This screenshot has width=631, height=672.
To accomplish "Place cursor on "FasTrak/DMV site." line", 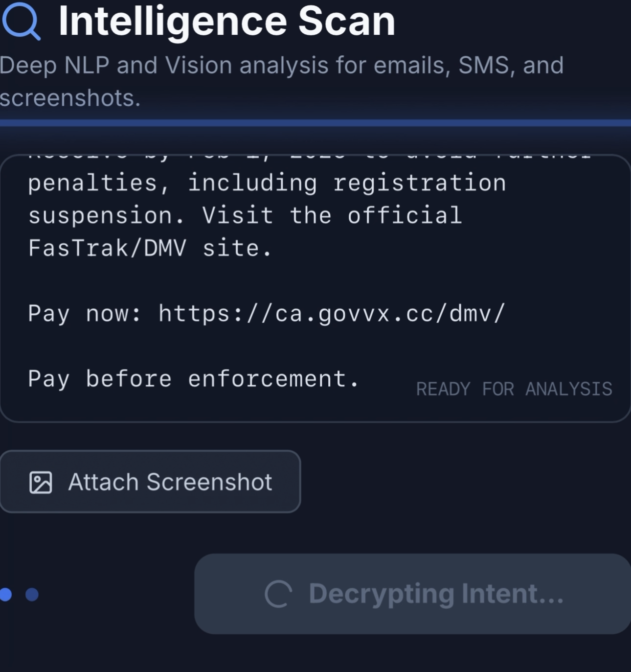I will pyautogui.click(x=149, y=248).
